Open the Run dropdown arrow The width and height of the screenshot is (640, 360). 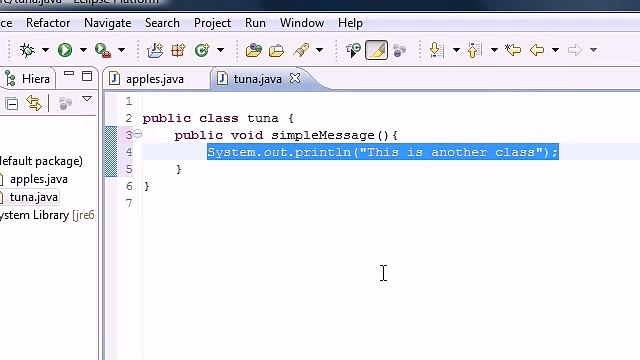(x=83, y=50)
